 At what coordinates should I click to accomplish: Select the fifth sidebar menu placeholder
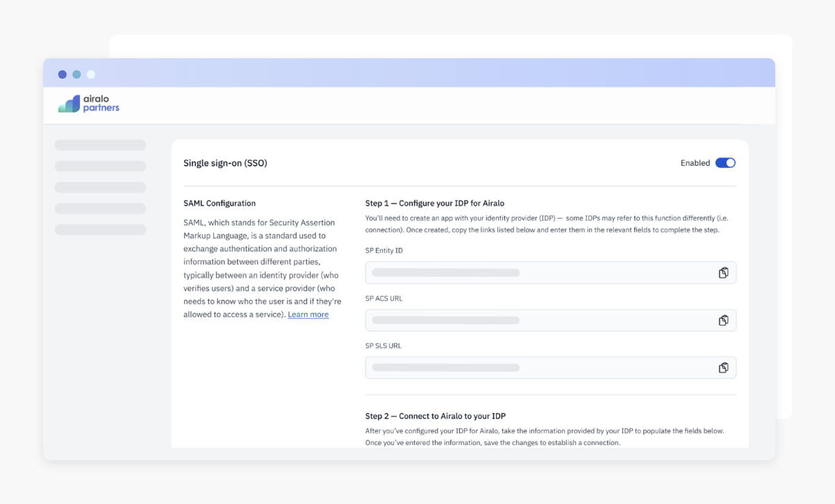[100, 230]
